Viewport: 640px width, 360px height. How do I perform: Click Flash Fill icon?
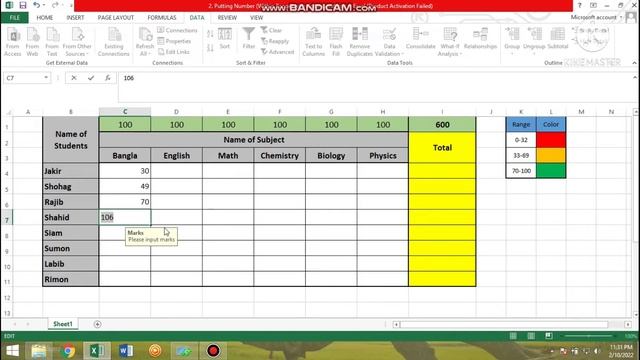click(336, 42)
